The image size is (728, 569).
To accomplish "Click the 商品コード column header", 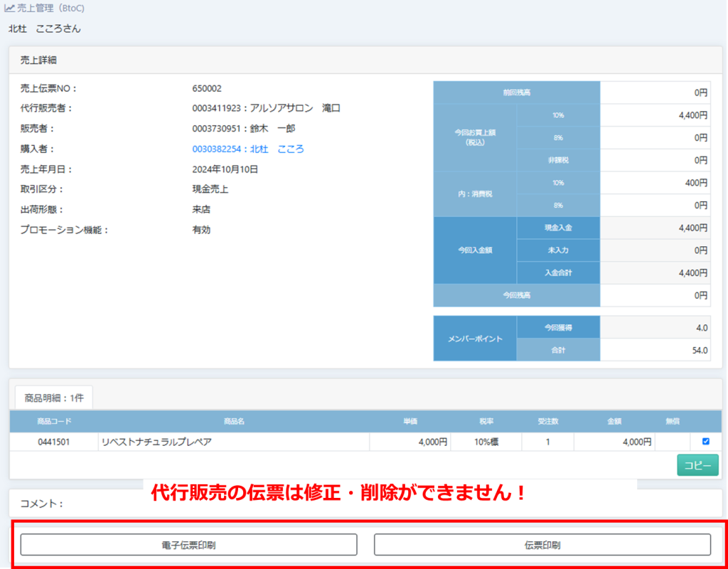I will [x=54, y=422].
